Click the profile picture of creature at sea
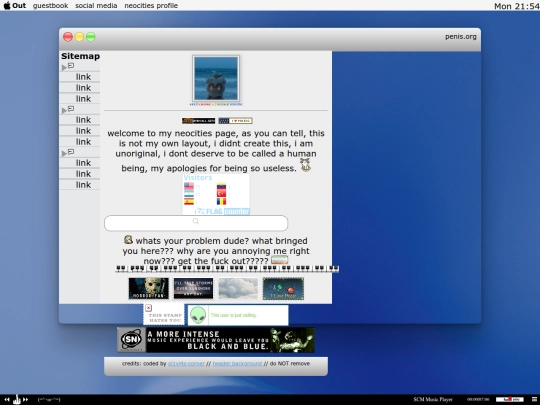The height and width of the screenshot is (405, 540). [x=216, y=79]
